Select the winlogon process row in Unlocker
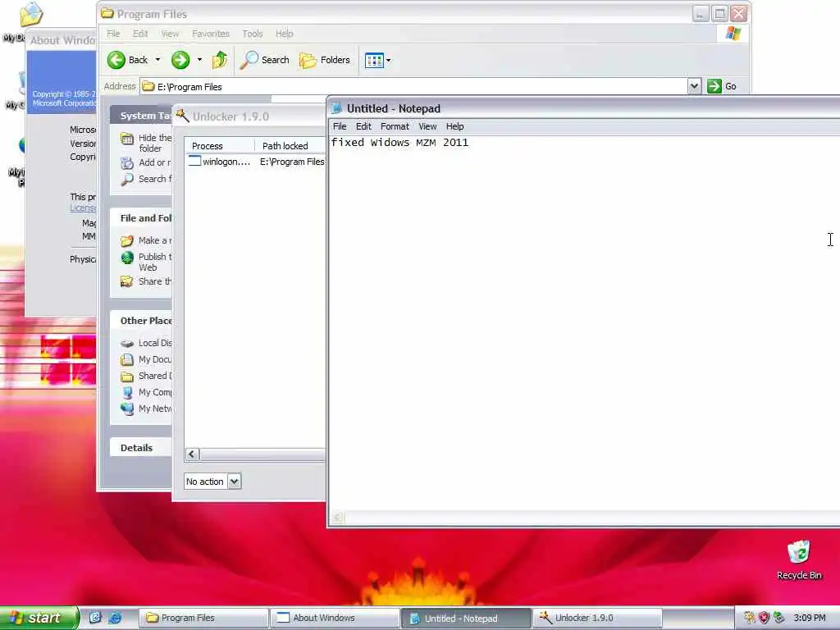The height and width of the screenshot is (630, 840). [x=256, y=162]
